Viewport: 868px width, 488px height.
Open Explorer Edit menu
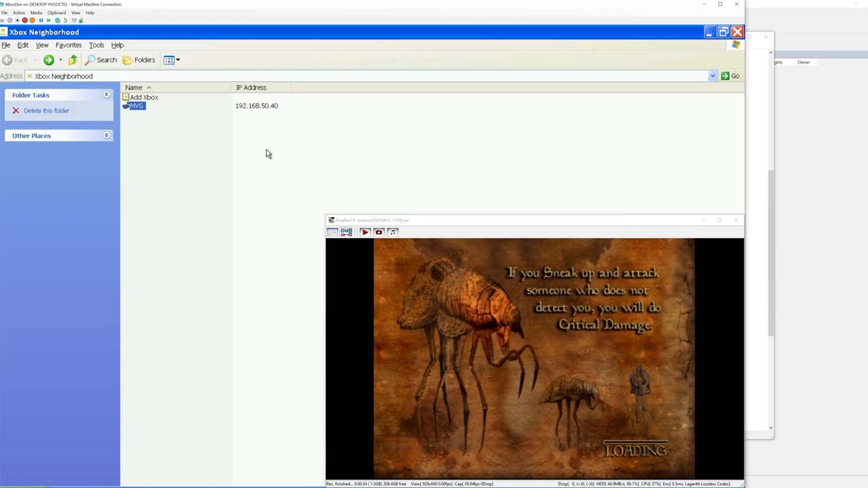[x=23, y=45]
